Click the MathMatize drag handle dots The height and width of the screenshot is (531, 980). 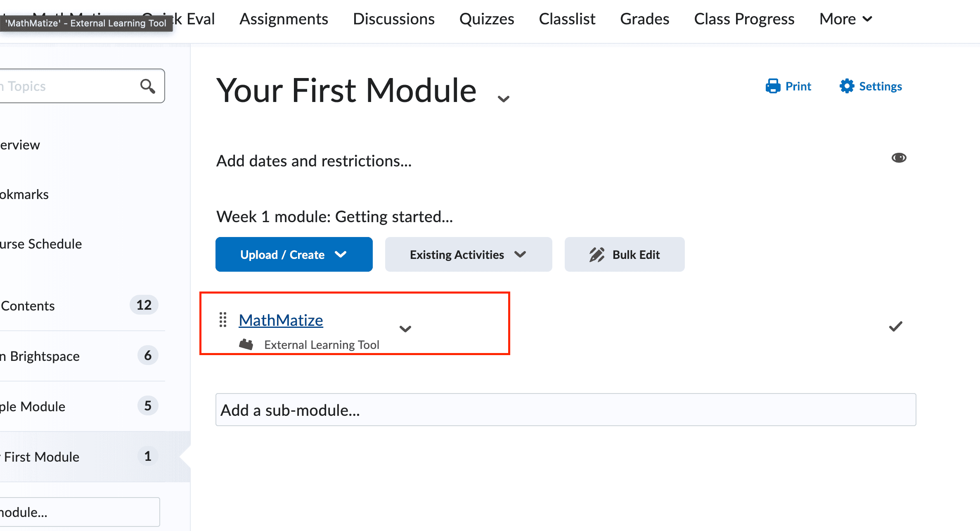(223, 320)
